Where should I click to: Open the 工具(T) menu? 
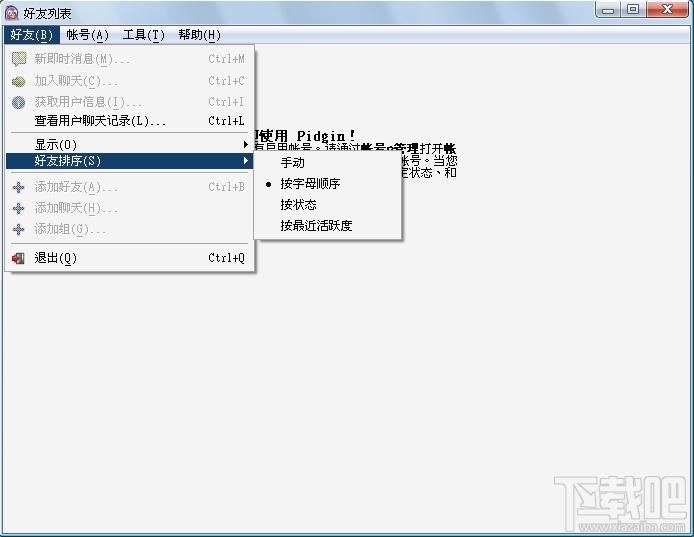coord(143,35)
